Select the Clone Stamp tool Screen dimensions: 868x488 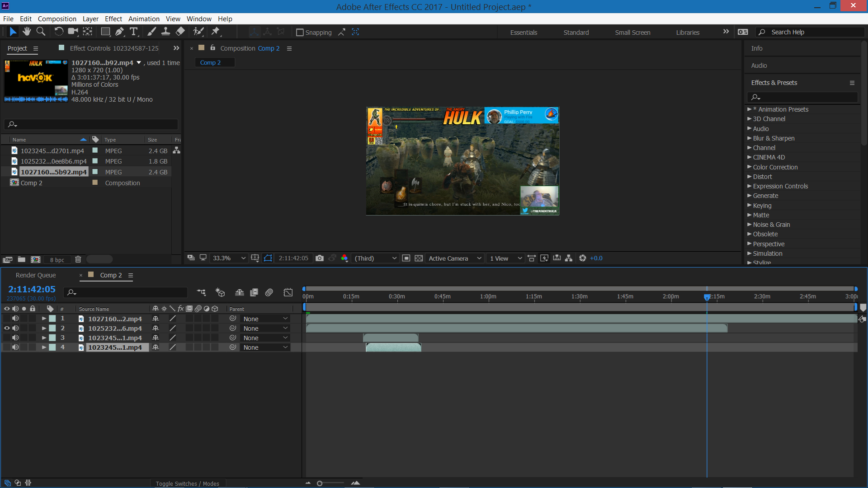click(165, 32)
